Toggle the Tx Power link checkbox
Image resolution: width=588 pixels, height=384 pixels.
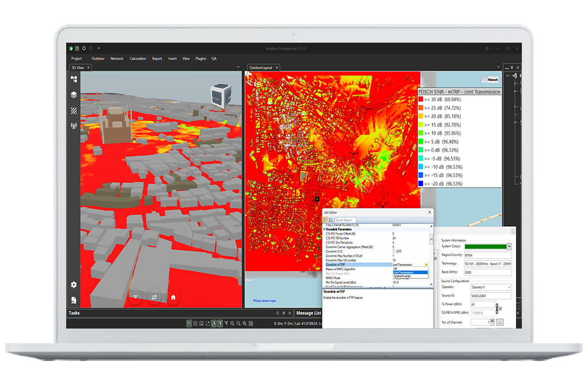click(500, 308)
